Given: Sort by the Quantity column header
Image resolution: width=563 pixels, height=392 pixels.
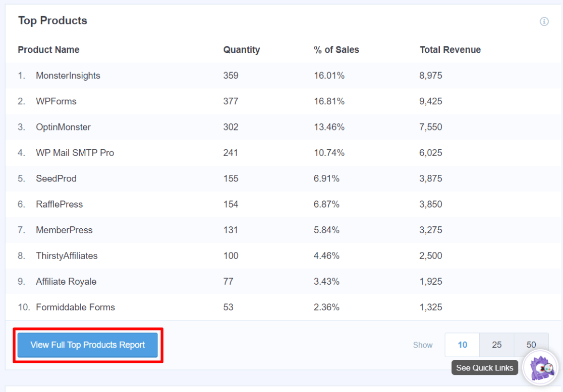Looking at the screenshot, I should pyautogui.click(x=242, y=49).
